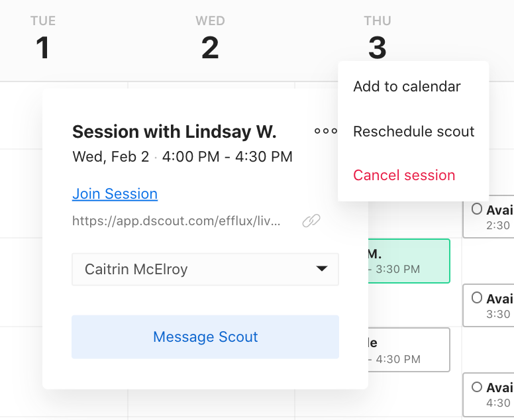This screenshot has height=420, width=514.
Task: Click the Message Scout button
Action: 205,337
